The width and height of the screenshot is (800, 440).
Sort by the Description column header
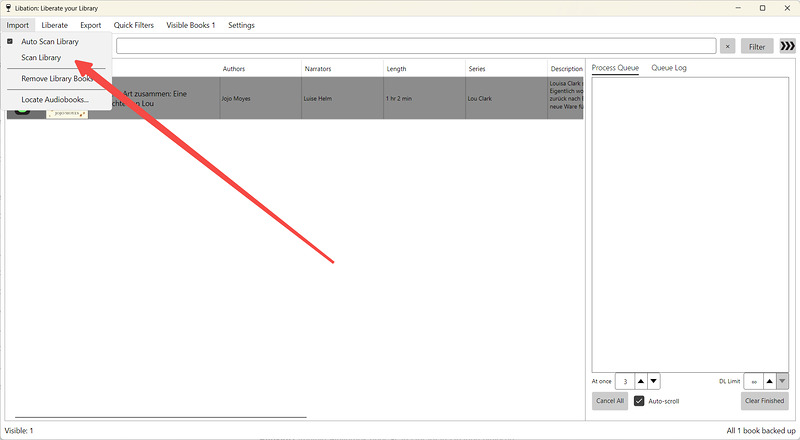(x=566, y=68)
